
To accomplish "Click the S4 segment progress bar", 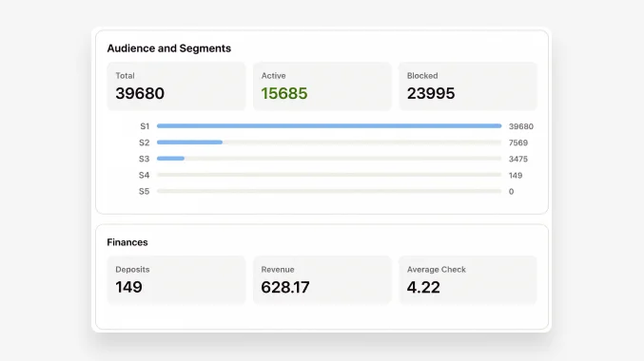I will (x=329, y=175).
